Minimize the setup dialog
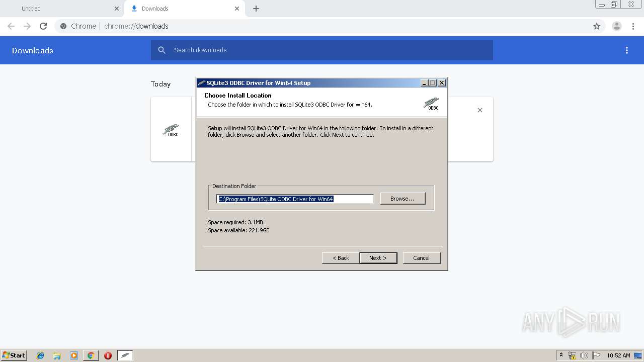The width and height of the screenshot is (644, 362). tap(424, 83)
